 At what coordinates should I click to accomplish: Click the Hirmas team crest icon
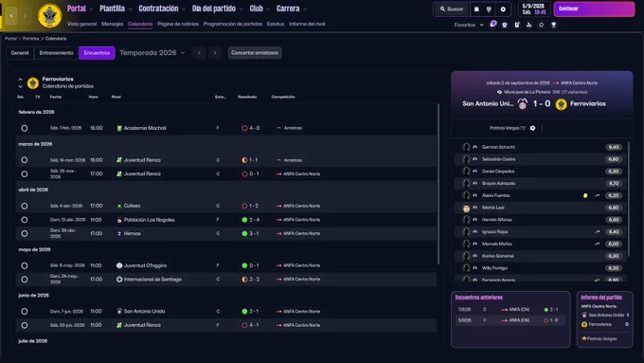[x=119, y=233]
